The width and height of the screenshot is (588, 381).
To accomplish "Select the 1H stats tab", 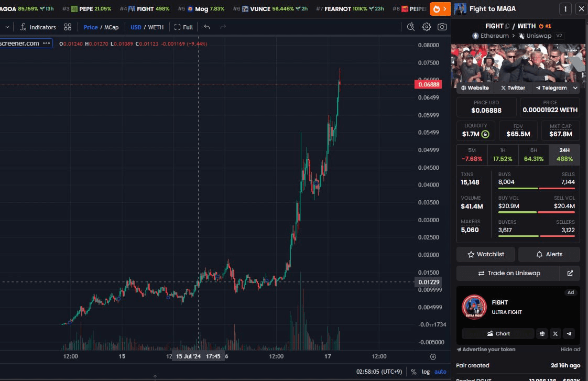I will click(x=503, y=155).
